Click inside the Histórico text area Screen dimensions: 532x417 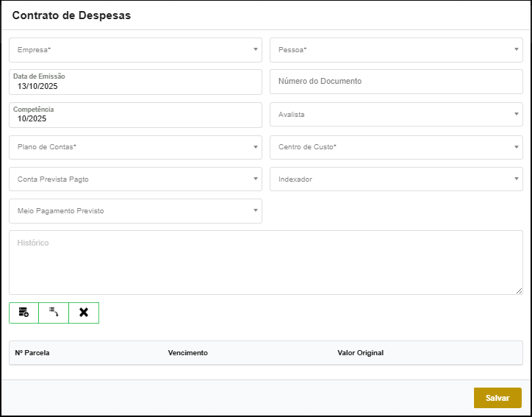pyautogui.click(x=265, y=263)
